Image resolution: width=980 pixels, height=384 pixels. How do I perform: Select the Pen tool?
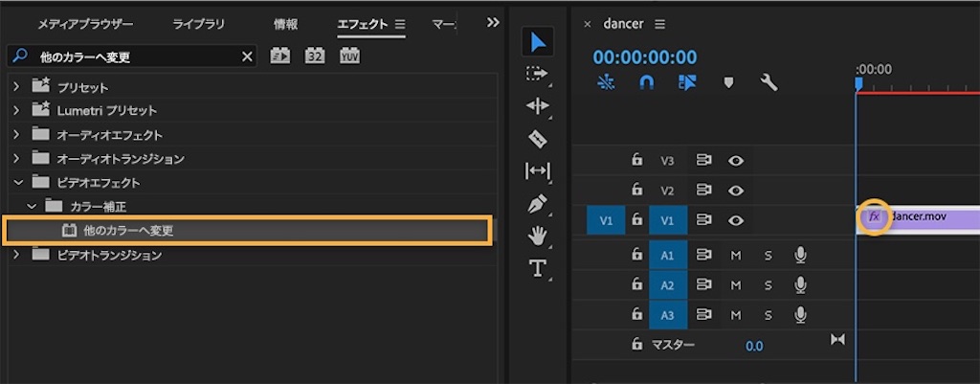538,203
